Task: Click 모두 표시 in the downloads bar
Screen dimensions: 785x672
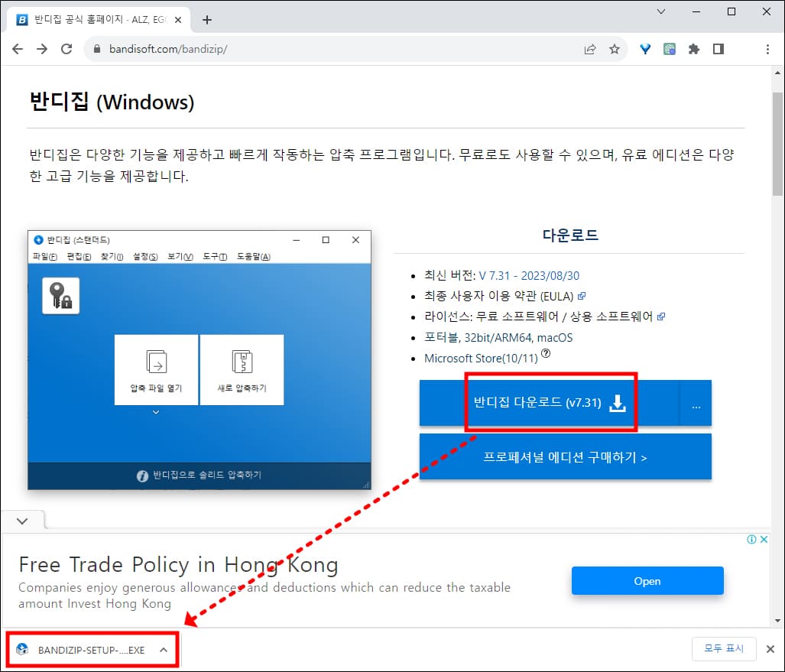Action: tap(723, 648)
